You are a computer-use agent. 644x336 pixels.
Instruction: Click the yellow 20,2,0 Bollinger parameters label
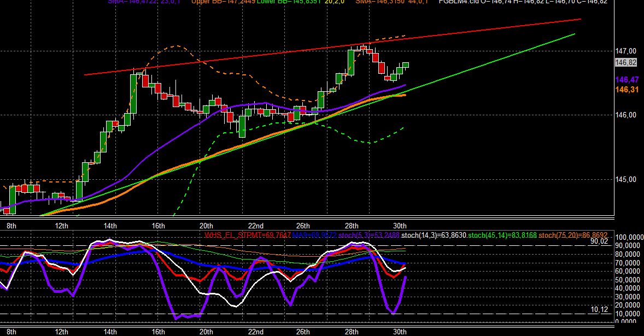point(335,2)
